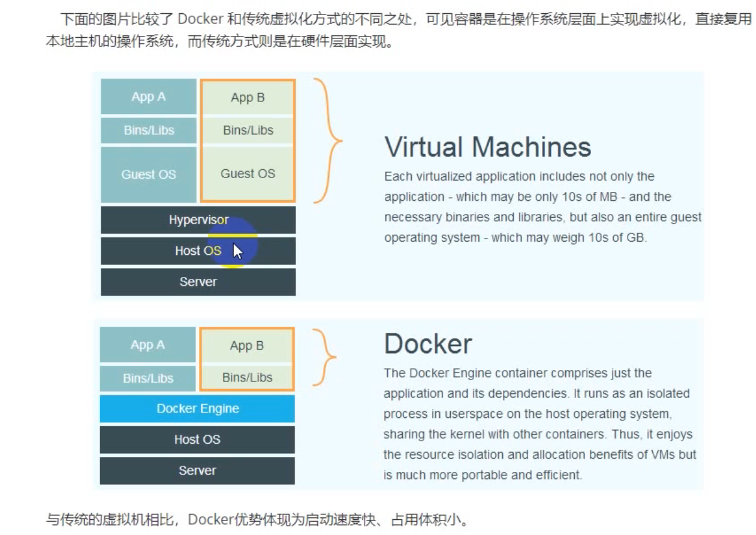
Task: Click Server block in Docker diagram
Action: 198,470
